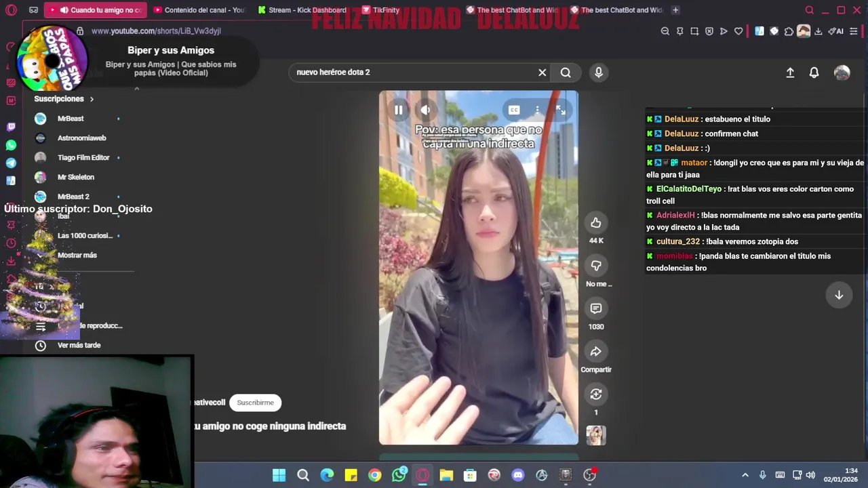868x488 pixels.
Task: Select the playing Cuando tu amigo tab
Action: click(95, 10)
